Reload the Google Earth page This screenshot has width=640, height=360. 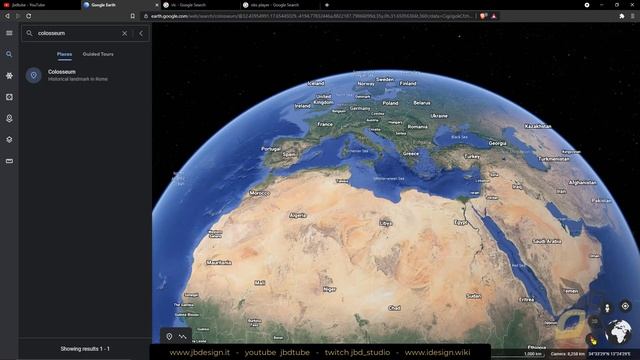pyautogui.click(x=29, y=16)
